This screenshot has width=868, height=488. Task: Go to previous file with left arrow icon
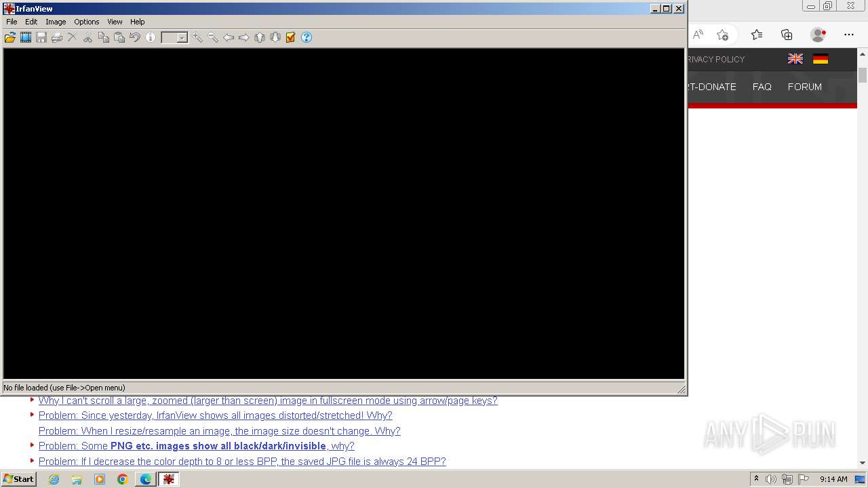pos(229,37)
